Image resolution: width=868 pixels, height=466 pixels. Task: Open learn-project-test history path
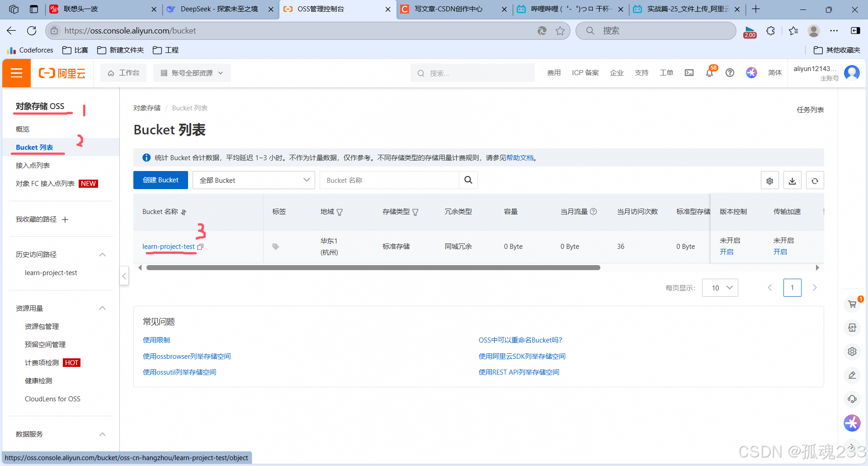(51, 273)
